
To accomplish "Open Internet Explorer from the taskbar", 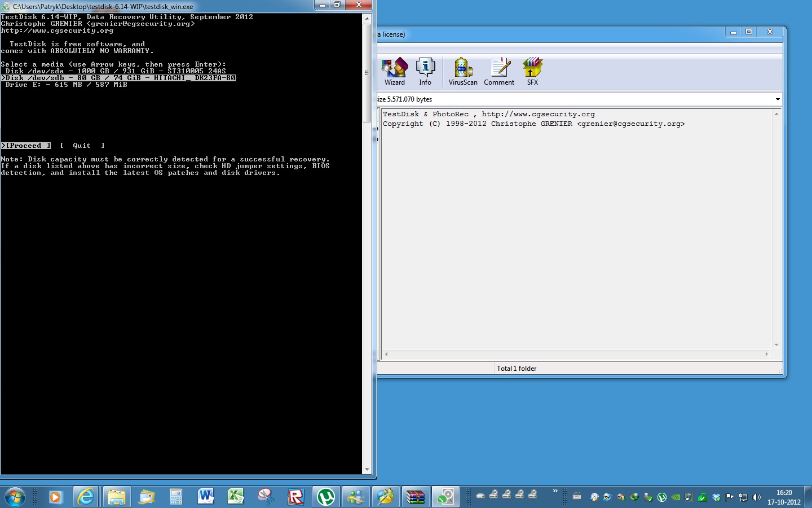I will pyautogui.click(x=86, y=497).
